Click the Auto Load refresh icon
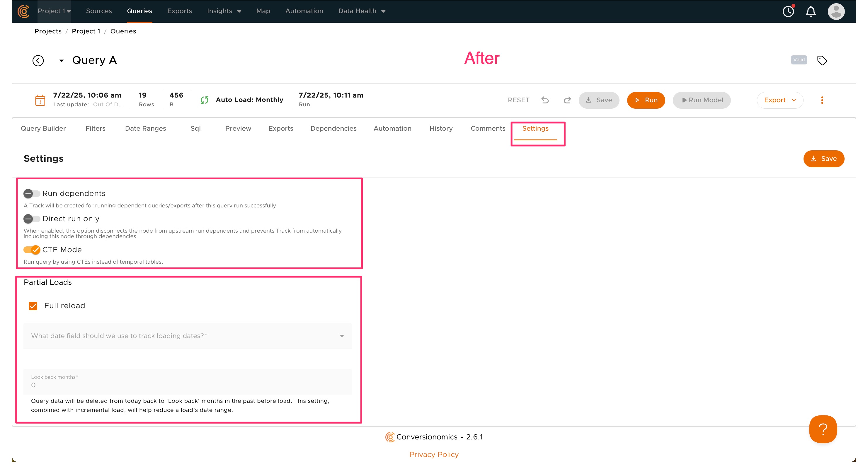868x474 pixels. pyautogui.click(x=205, y=100)
